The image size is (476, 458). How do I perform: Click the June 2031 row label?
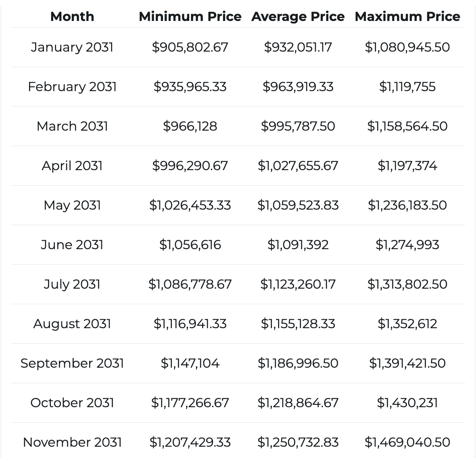(72, 245)
